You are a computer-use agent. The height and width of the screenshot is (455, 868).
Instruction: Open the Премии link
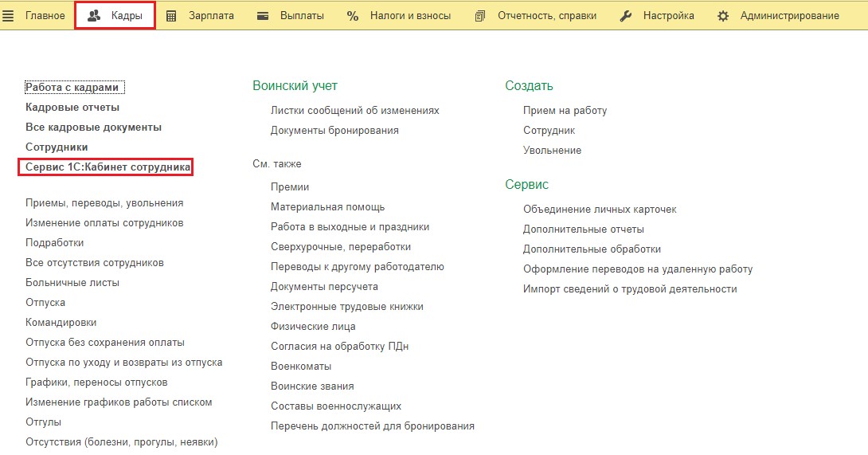290,187
